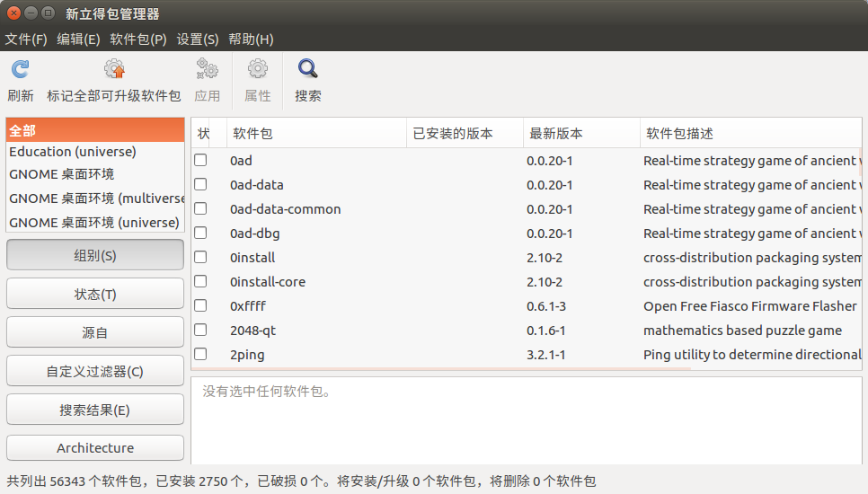Click version 3.2.1-1 of 2ping
The image size is (868, 494).
[x=545, y=355]
